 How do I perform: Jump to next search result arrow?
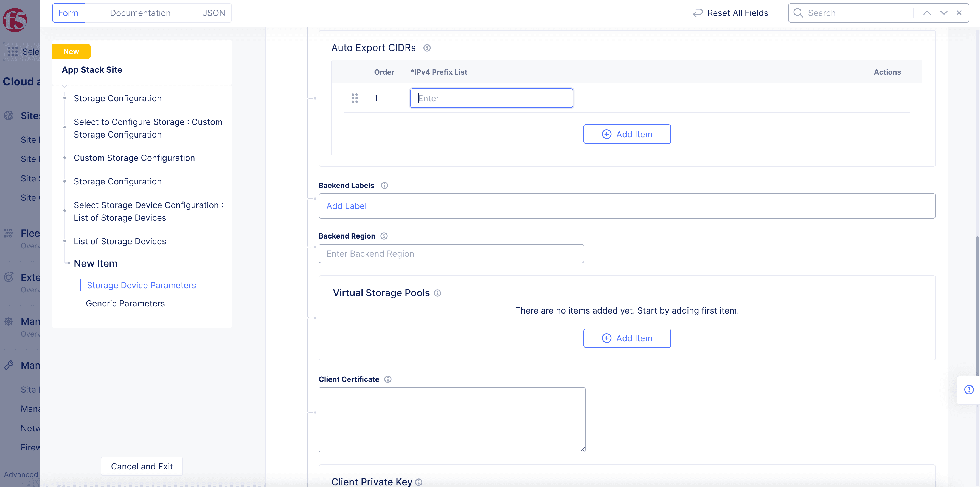pos(944,13)
